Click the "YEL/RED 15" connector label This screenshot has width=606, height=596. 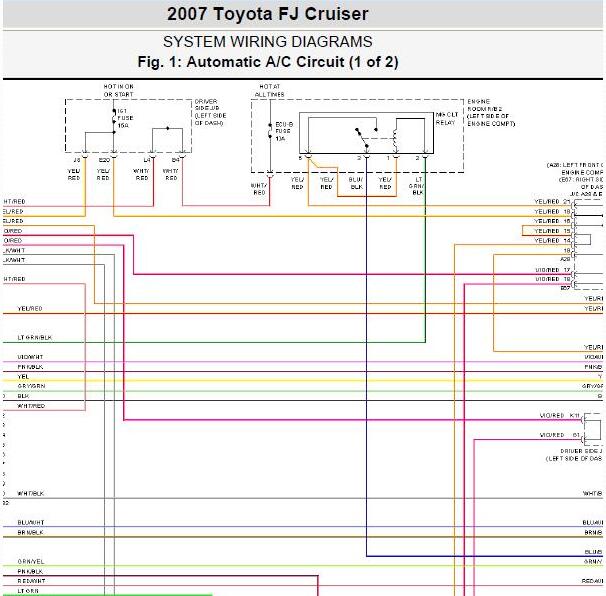(x=552, y=231)
